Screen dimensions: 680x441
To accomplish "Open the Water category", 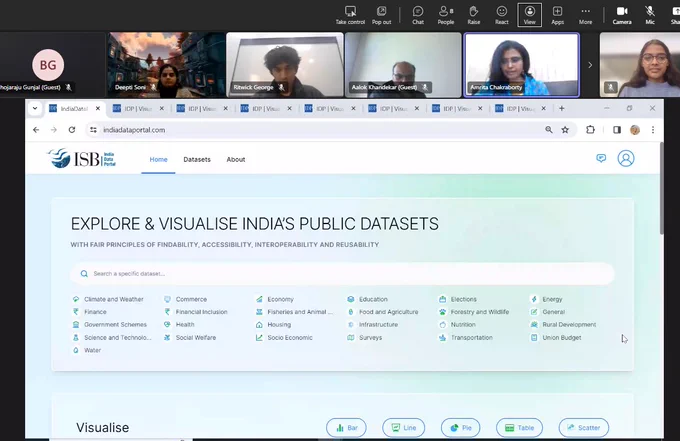I will point(87,350).
